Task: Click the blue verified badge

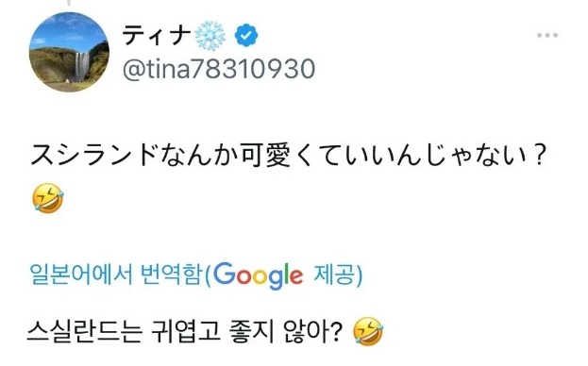Action: coord(246,35)
